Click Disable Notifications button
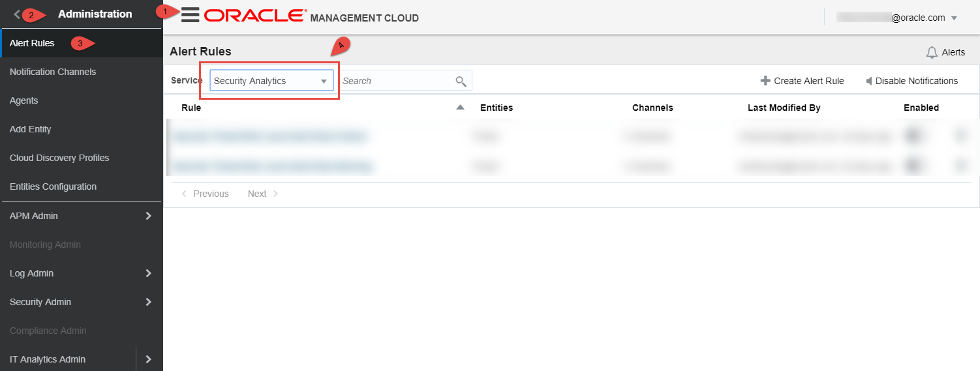 [x=911, y=81]
